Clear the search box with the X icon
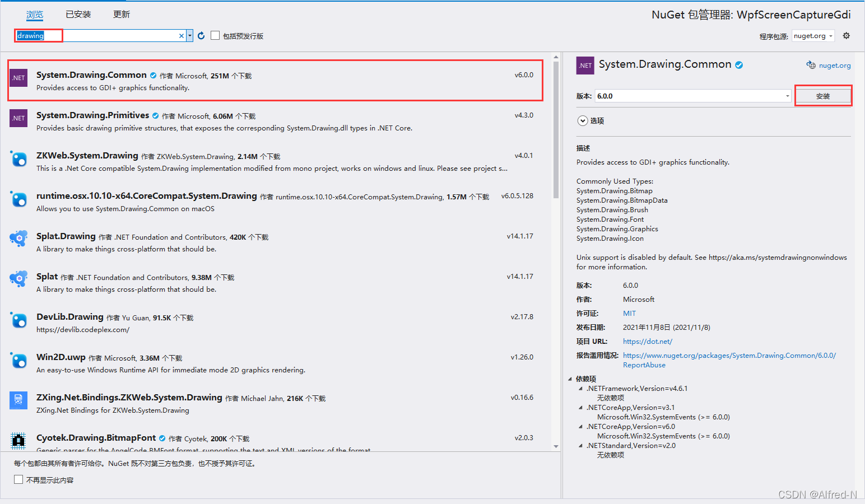Image resolution: width=865 pixels, height=504 pixels. (182, 36)
